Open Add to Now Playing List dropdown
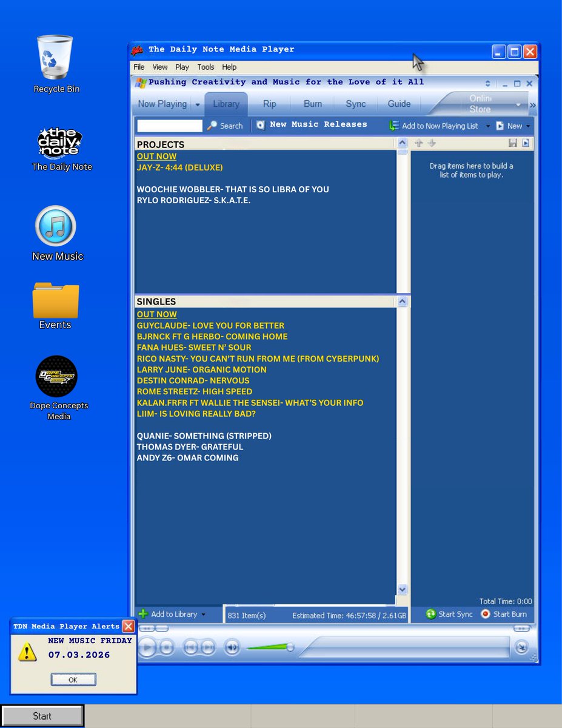This screenshot has height=728, width=562. pyautogui.click(x=488, y=126)
